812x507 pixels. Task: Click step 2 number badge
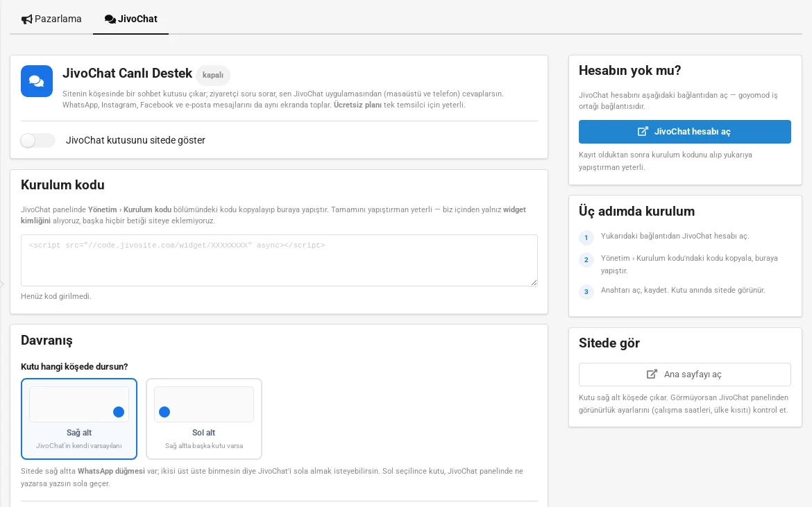586,259
